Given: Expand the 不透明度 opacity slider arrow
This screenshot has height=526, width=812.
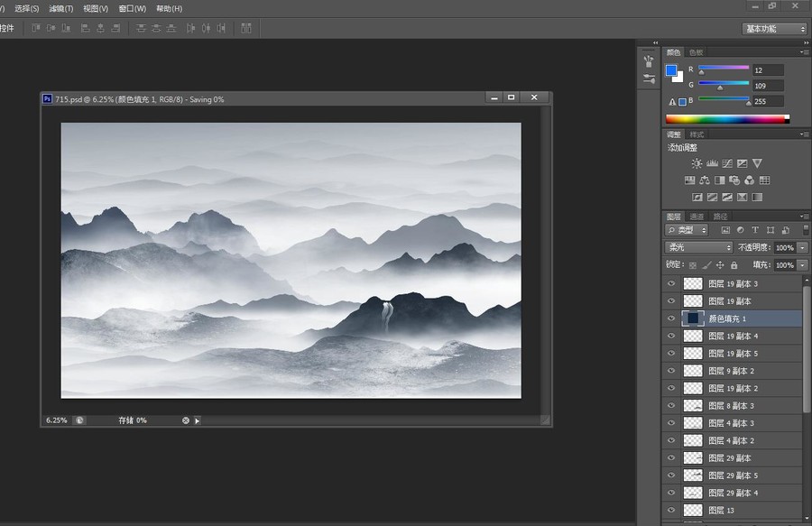Looking at the screenshot, I should point(803,247).
